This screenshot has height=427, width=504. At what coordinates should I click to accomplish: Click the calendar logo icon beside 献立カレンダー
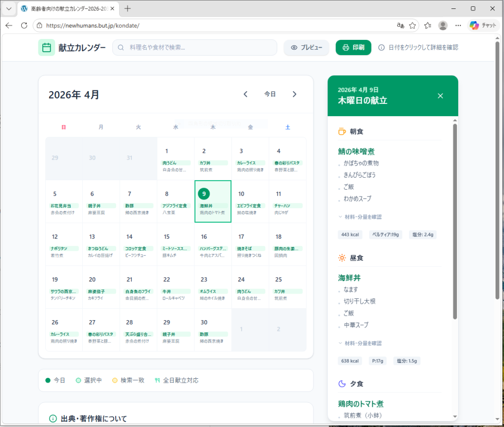point(46,48)
